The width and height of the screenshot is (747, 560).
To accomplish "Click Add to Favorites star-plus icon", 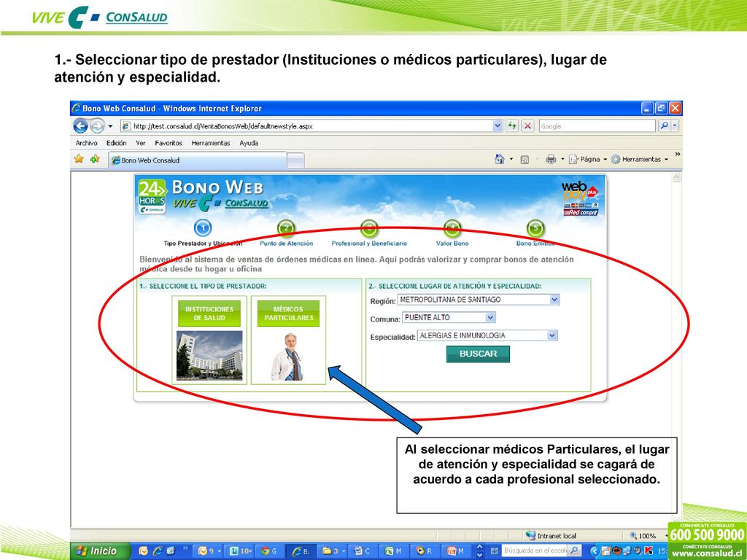I will click(95, 159).
